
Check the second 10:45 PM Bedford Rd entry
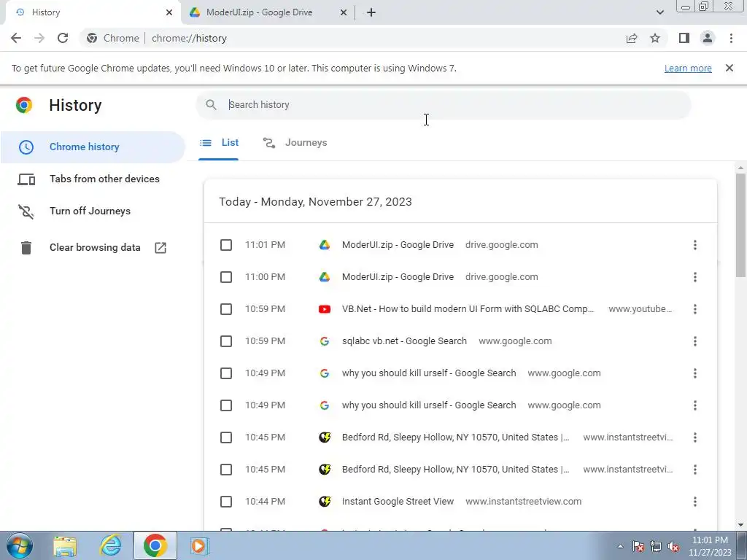[226, 470]
